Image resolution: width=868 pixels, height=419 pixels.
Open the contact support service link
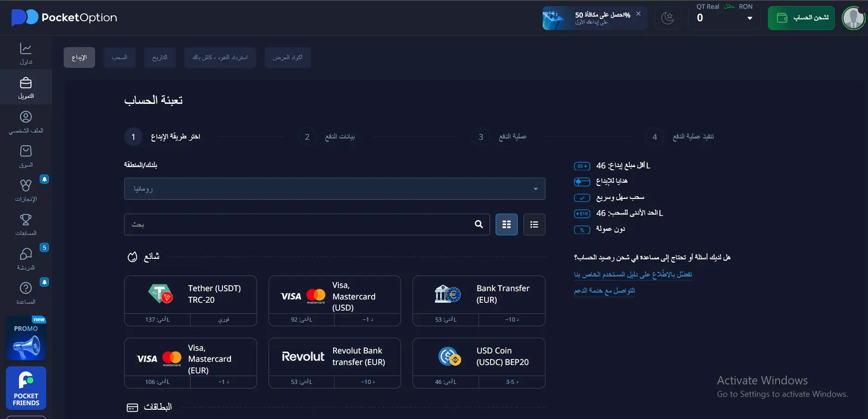pyautogui.click(x=605, y=291)
